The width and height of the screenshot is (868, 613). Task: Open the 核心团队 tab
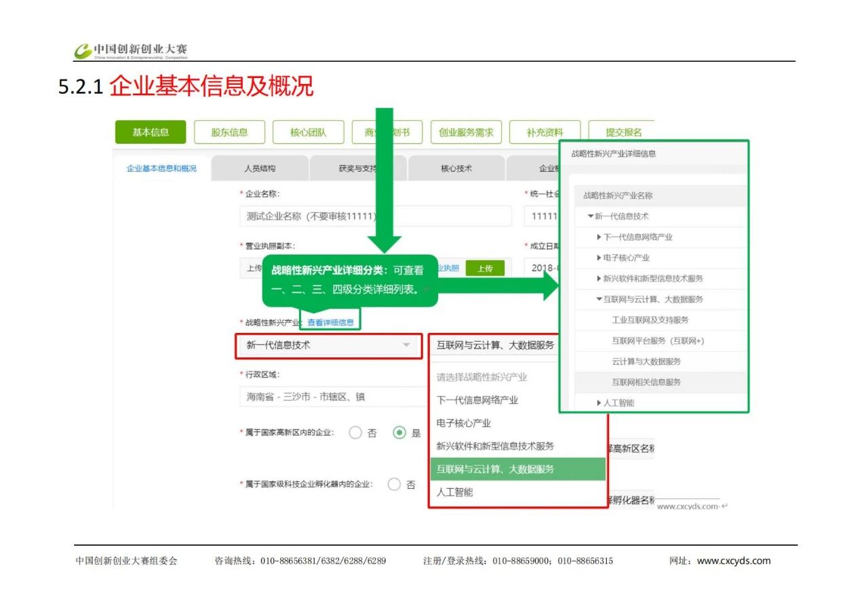click(x=308, y=132)
